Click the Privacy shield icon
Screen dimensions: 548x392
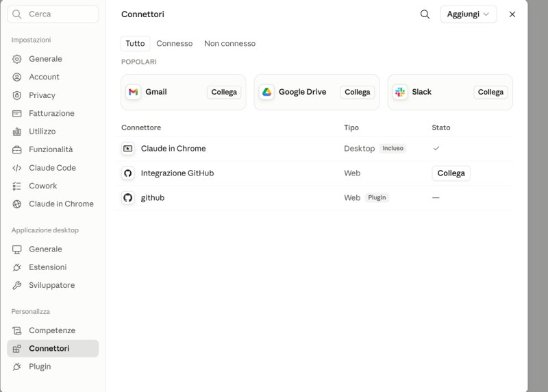pos(16,95)
